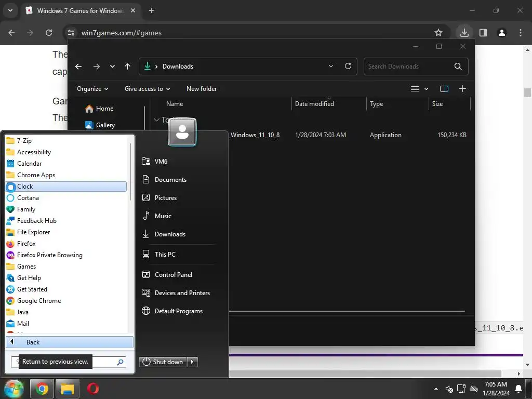Select Home in the navigation pane
Viewport: 532px width, 399px height.
click(104, 109)
